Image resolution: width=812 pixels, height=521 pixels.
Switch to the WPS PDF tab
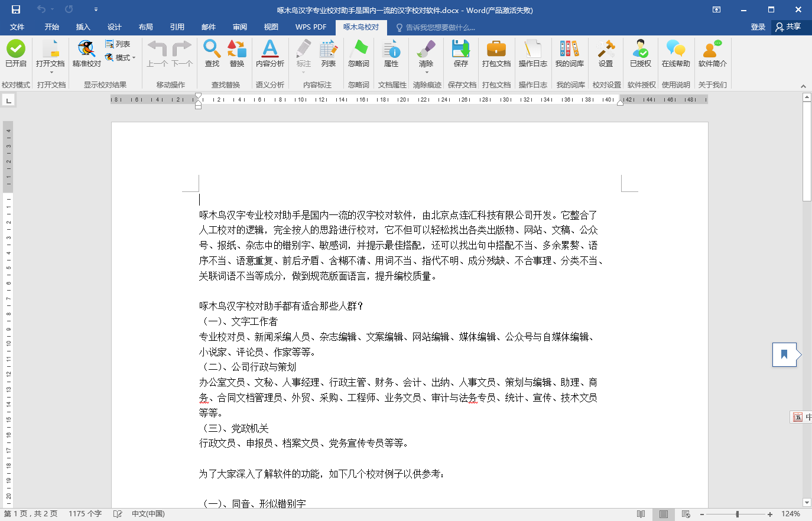(x=311, y=27)
